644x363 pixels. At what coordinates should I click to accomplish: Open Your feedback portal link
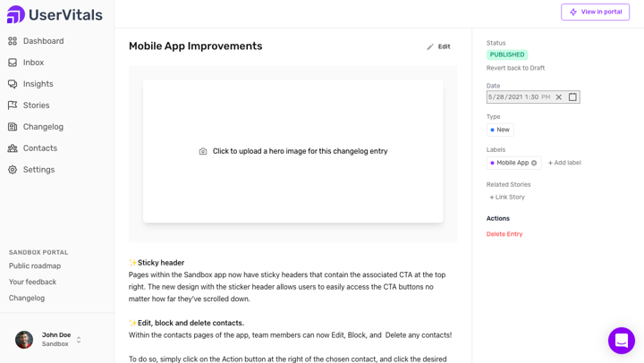32,282
